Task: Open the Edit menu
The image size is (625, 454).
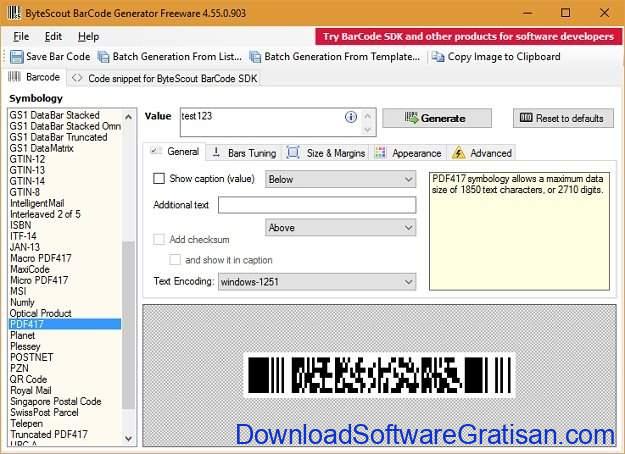Action: 53,37
